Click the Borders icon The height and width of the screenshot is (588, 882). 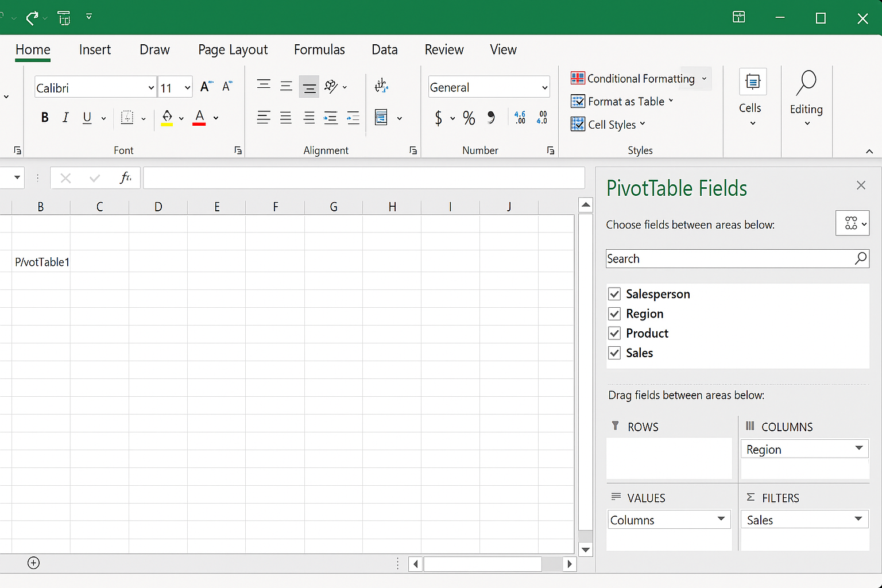[127, 118]
